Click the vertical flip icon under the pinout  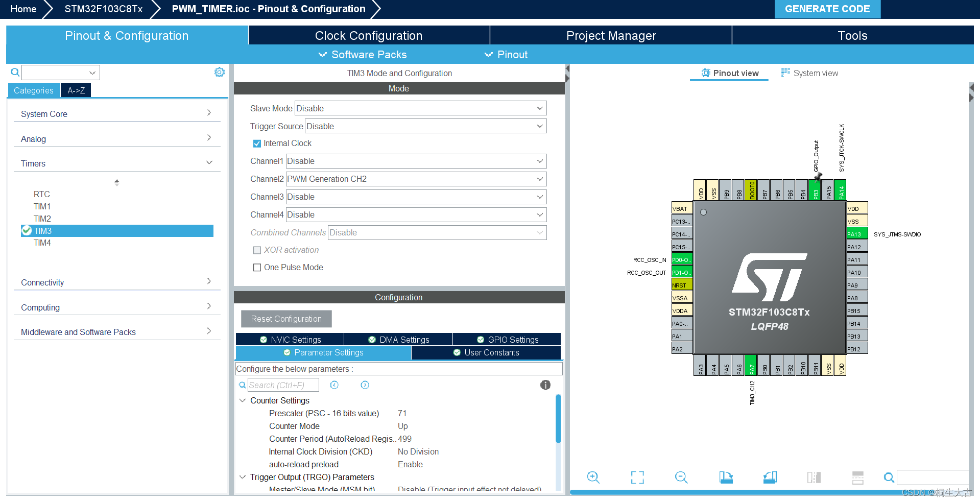(x=814, y=477)
